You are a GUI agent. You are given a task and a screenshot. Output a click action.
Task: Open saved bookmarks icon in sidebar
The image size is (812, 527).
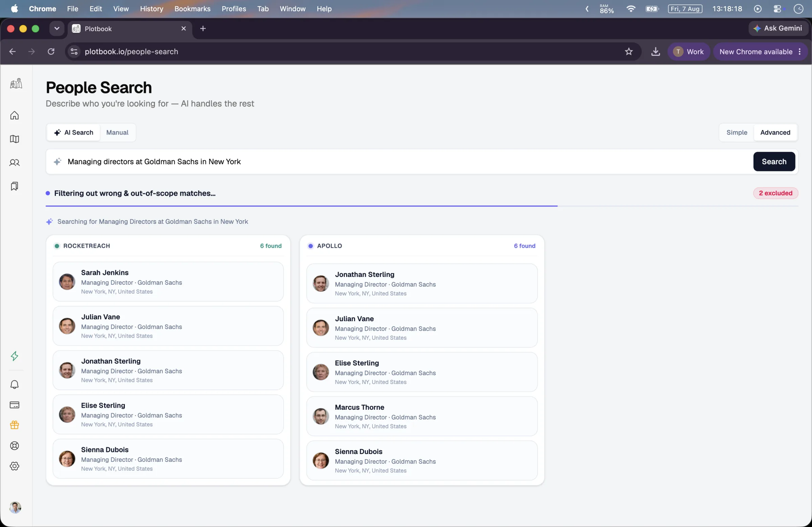[x=14, y=186]
